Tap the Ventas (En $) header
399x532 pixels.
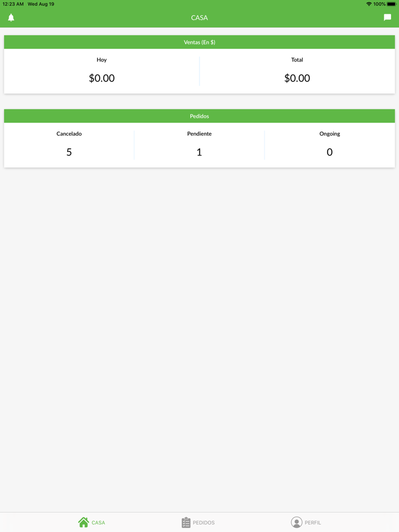point(199,42)
